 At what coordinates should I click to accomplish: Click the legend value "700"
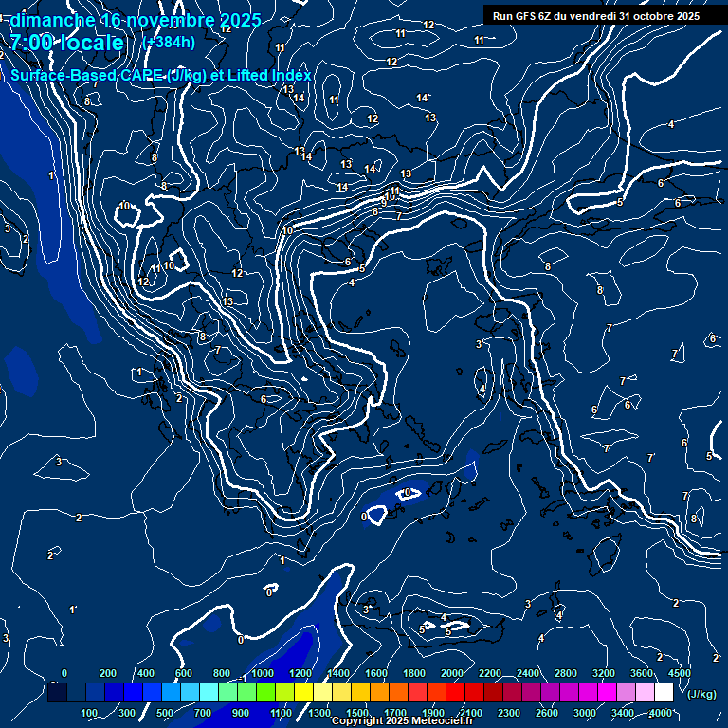point(203,713)
